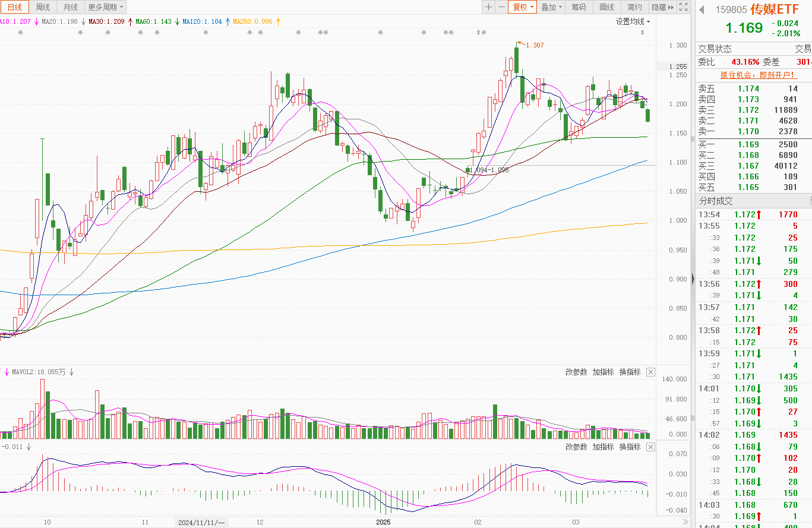Open 抓住机会，即刻开户 link
Viewport: 812px width, 528px height.
click(x=759, y=75)
